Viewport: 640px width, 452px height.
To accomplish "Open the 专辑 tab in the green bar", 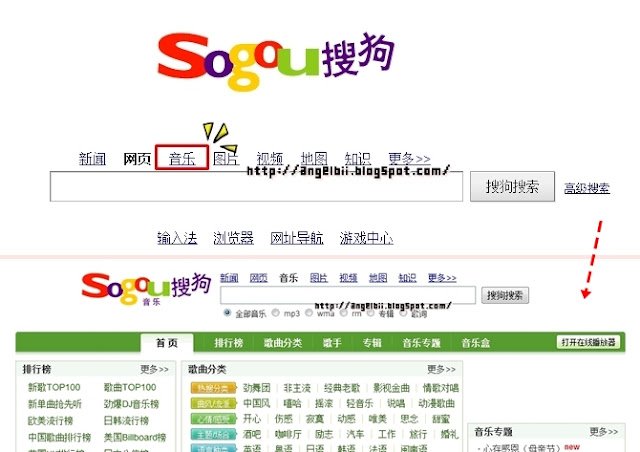I will coord(372,343).
